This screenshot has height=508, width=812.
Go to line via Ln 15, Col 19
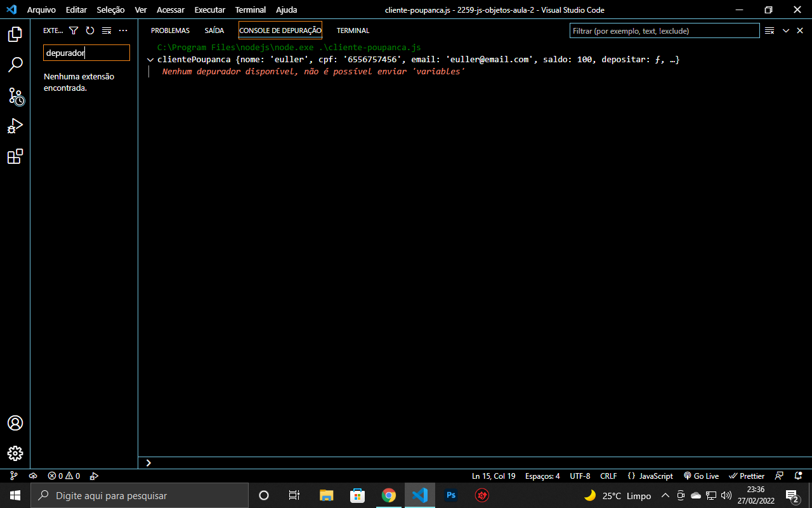pyautogui.click(x=494, y=476)
